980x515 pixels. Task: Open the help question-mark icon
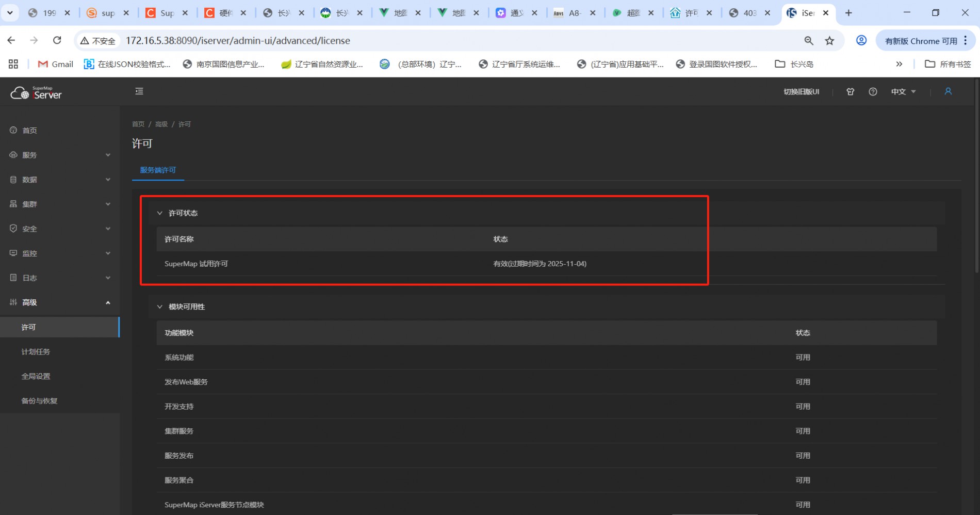pos(873,91)
